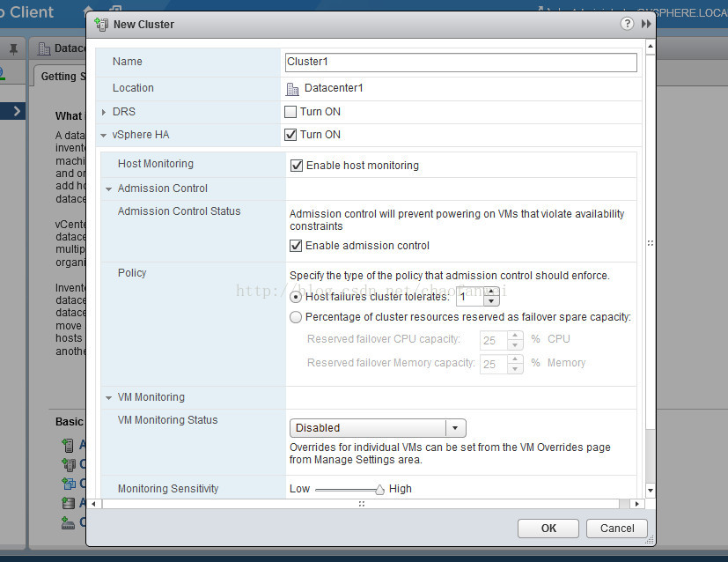Click the datacenter icon on background tab
Viewport: 728px width, 562px height.
[x=44, y=48]
